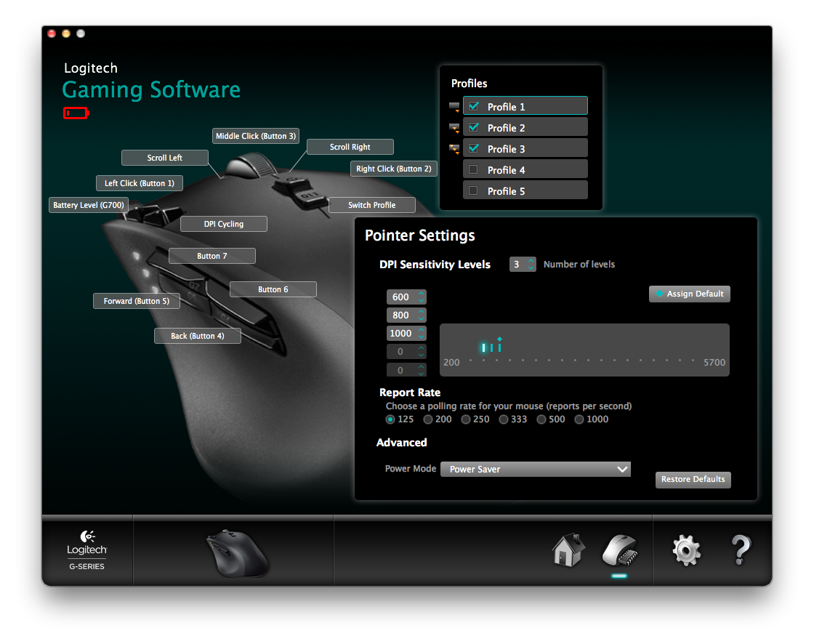This screenshot has width=814, height=644.
Task: Select the customize on-board profiles mouse icon
Action: (619, 550)
